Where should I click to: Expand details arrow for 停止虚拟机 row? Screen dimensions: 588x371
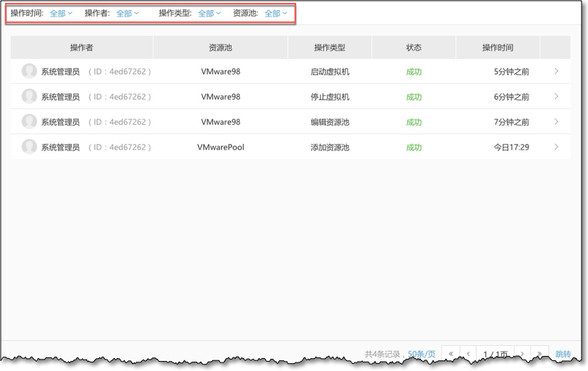click(556, 96)
